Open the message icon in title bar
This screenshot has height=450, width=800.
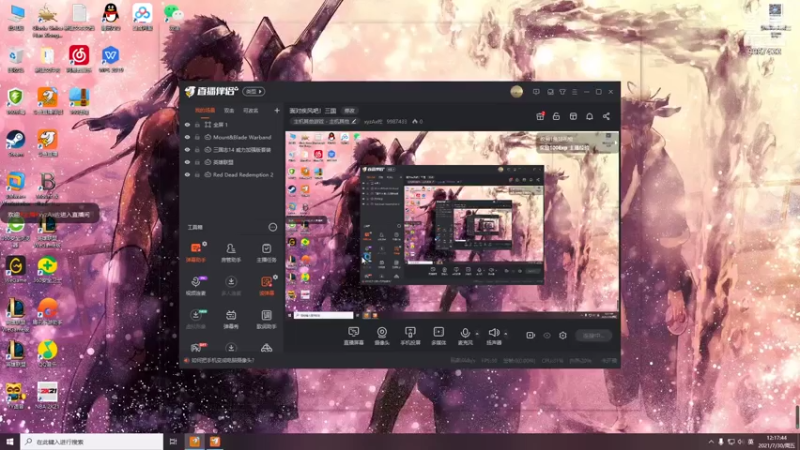536,92
